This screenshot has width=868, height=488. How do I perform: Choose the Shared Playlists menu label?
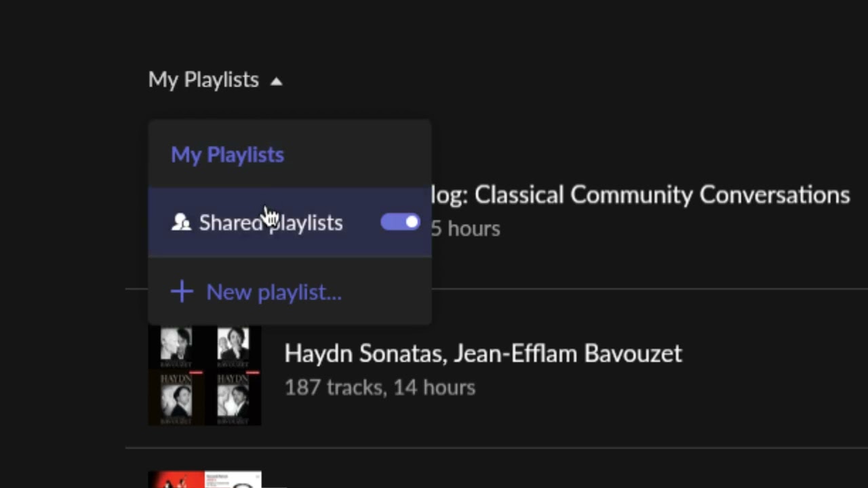[x=271, y=223]
